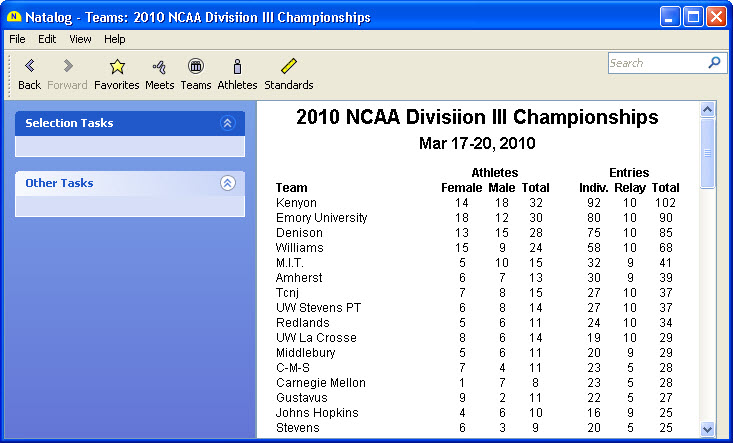Screen dimensions: 733x443
Task: Select the Emory University team row
Action: click(321, 218)
